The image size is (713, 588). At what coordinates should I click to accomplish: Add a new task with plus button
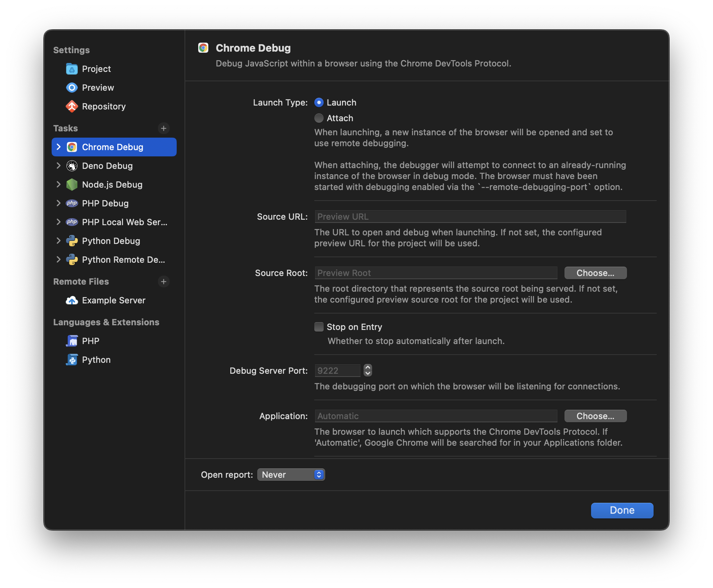164,128
